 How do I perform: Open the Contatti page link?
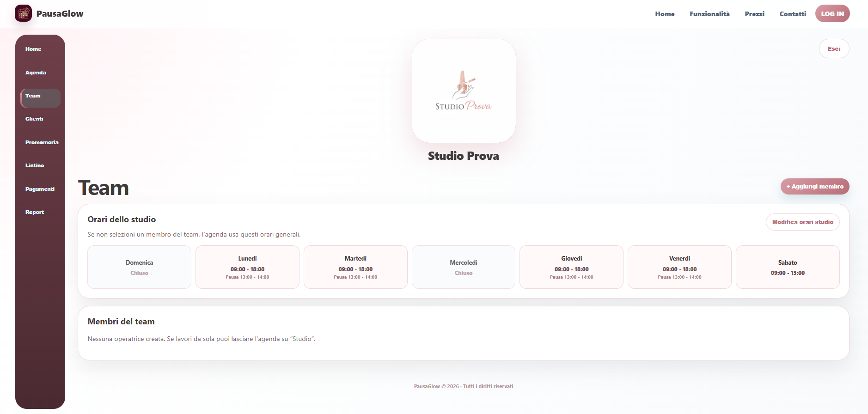[x=793, y=14]
